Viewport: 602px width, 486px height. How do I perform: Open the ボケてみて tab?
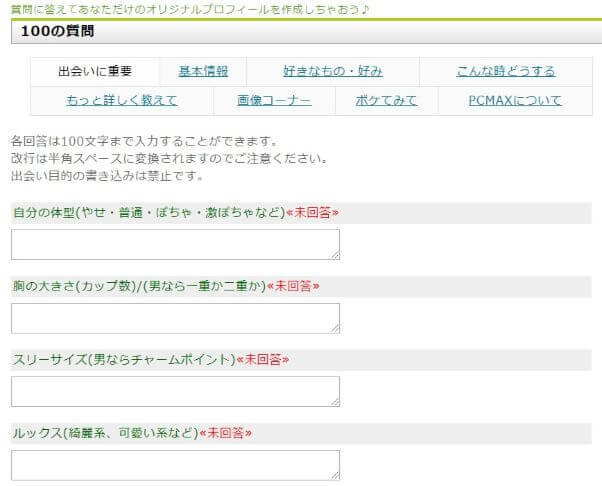click(386, 101)
